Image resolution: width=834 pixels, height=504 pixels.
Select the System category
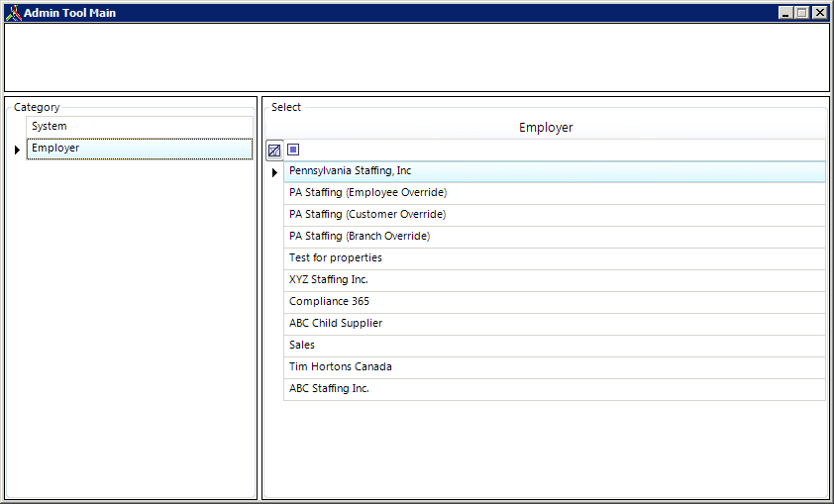click(140, 127)
